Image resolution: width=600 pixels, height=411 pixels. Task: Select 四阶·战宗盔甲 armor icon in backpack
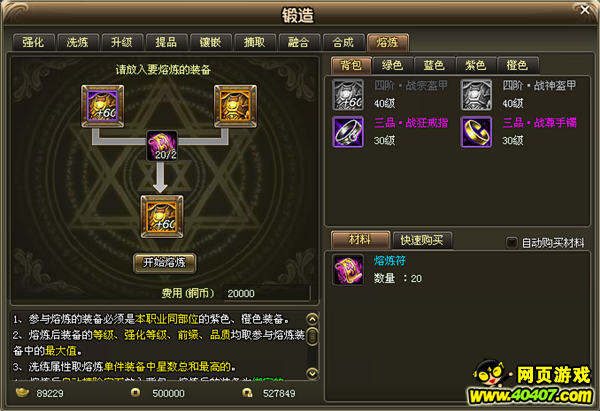pyautogui.click(x=348, y=95)
